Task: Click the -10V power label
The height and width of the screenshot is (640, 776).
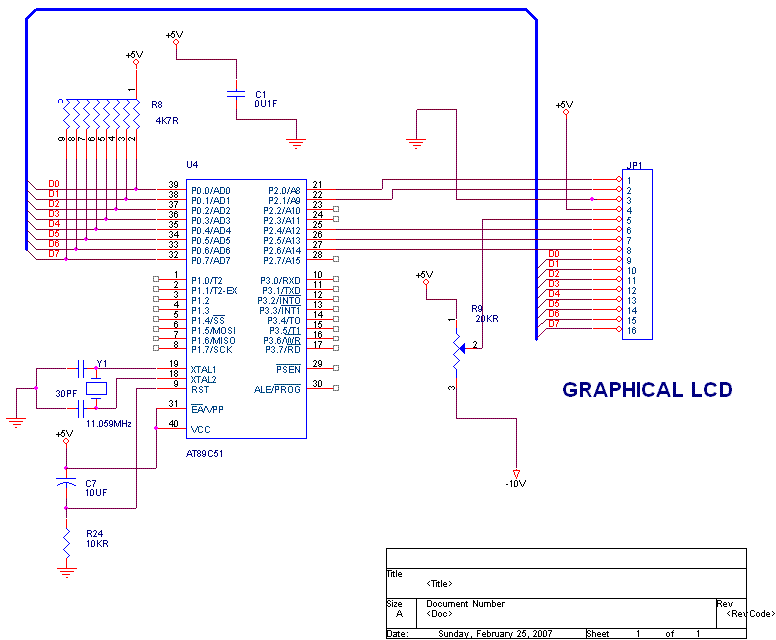Action: [x=516, y=484]
